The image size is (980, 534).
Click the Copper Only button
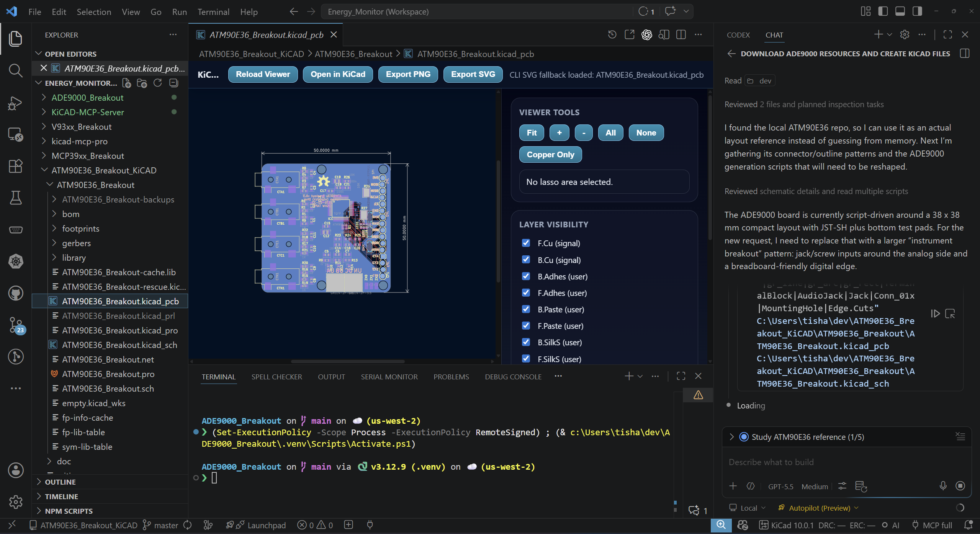click(x=550, y=155)
